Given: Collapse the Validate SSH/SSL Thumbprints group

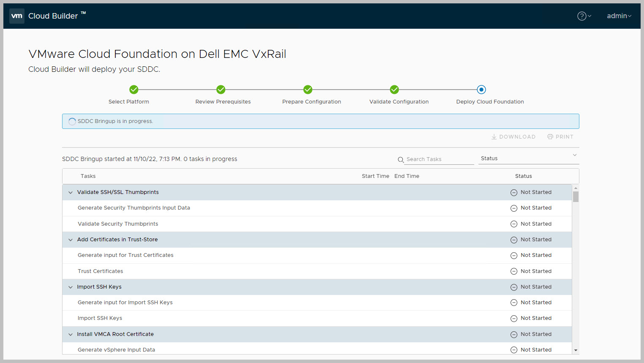Looking at the screenshot, I should pyautogui.click(x=71, y=193).
